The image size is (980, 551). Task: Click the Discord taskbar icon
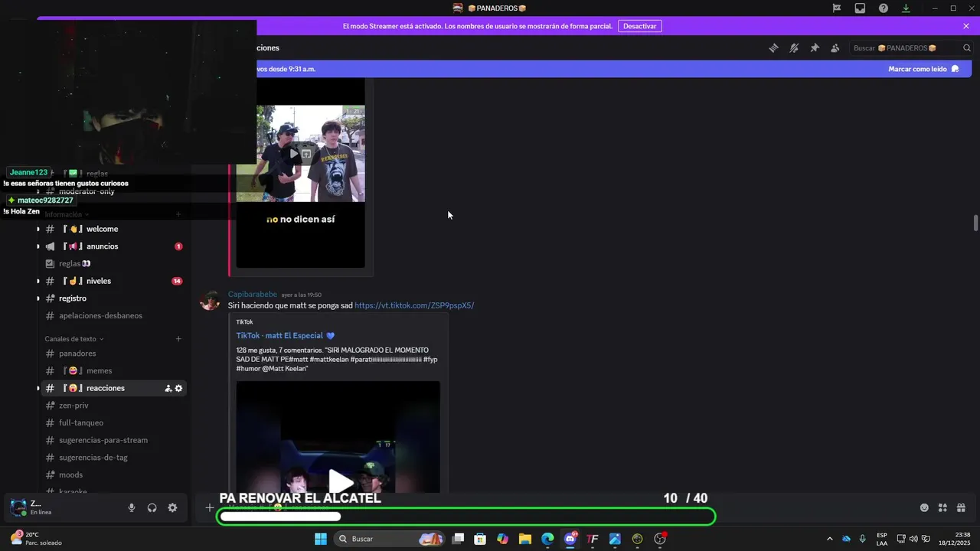click(570, 539)
